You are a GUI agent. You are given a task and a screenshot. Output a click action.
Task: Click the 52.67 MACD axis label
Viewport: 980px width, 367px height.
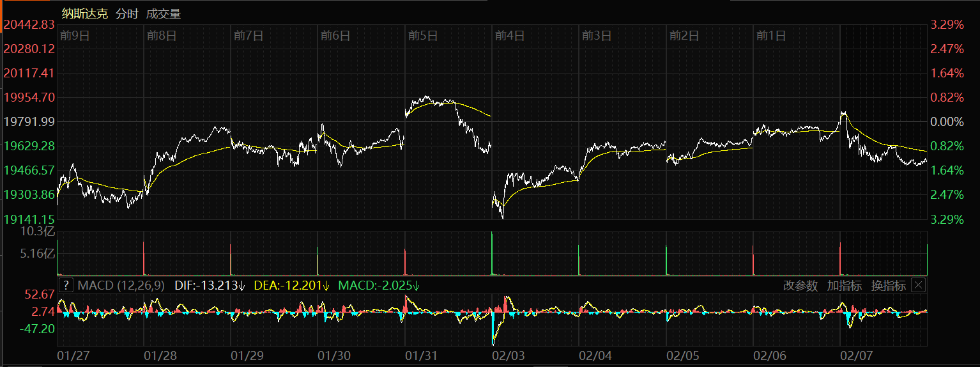click(x=40, y=295)
